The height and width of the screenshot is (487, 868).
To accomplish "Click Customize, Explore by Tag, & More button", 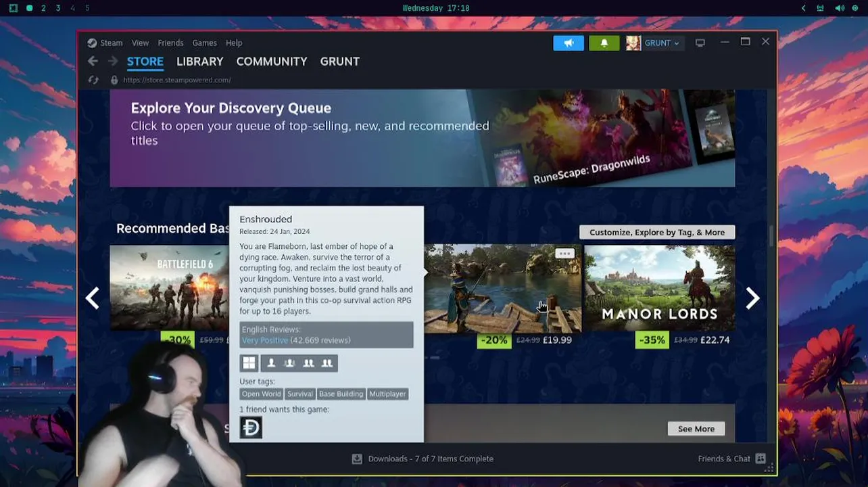I will tap(657, 232).
